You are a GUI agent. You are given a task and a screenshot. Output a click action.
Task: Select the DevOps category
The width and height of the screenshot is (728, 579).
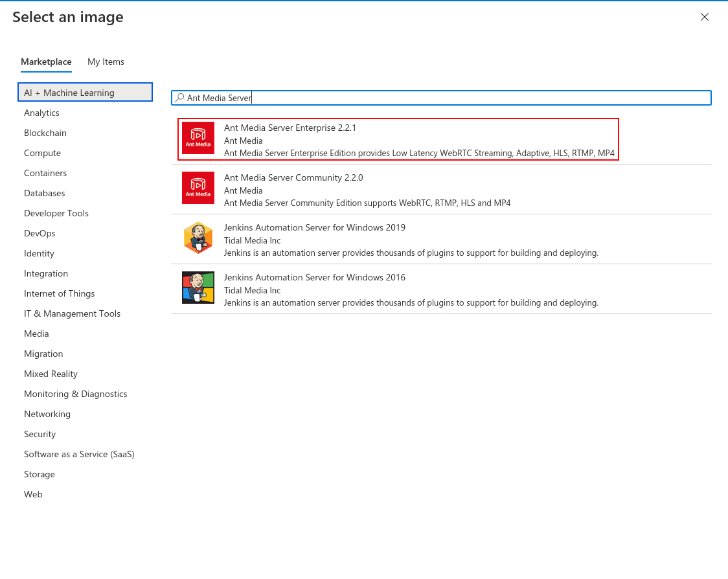(x=40, y=233)
